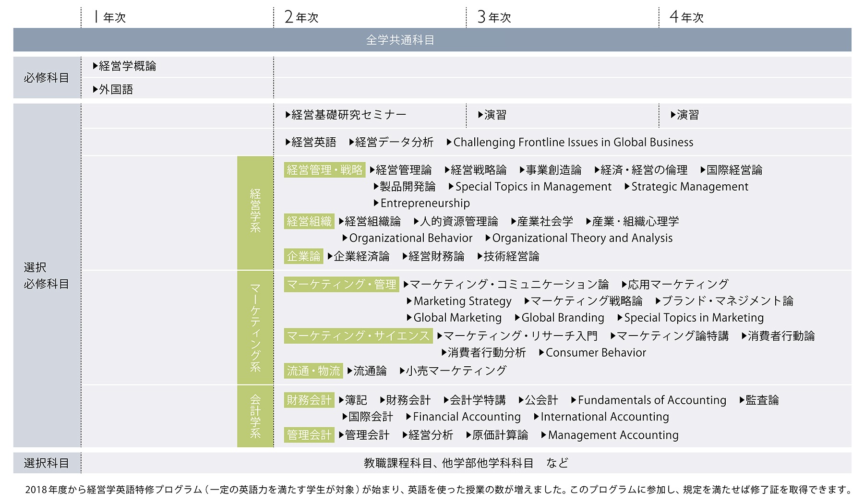The height and width of the screenshot is (504, 864).
Task: Click 産業・組織心理学 course
Action: 633,221
